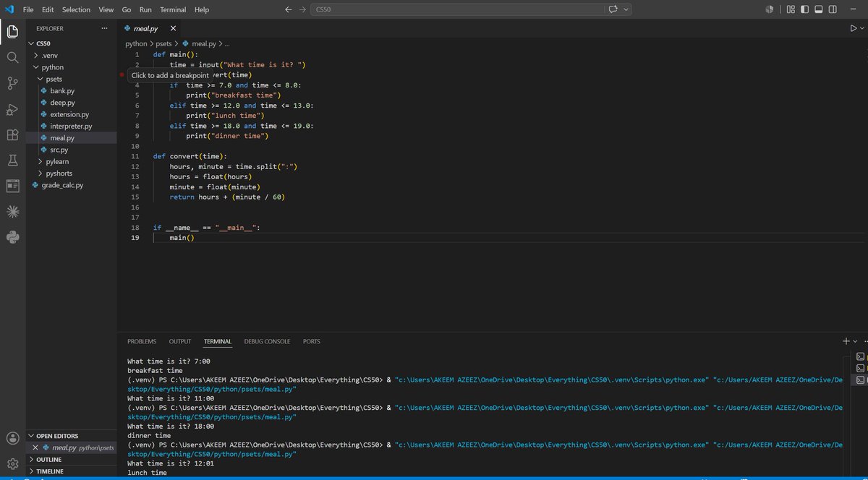Open Manage gear icon at bottom left
Screen dimensions: 868x480
(x=12, y=463)
